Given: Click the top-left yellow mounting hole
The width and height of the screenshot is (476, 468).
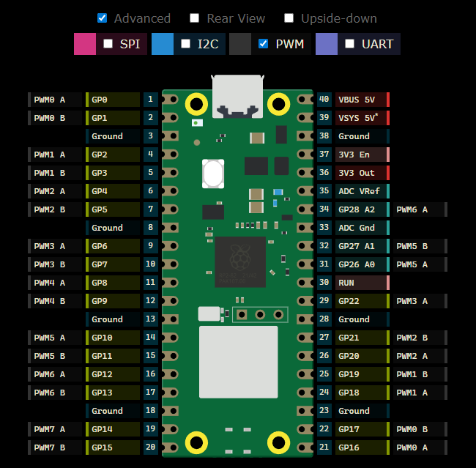Looking at the screenshot, I should tap(196, 104).
